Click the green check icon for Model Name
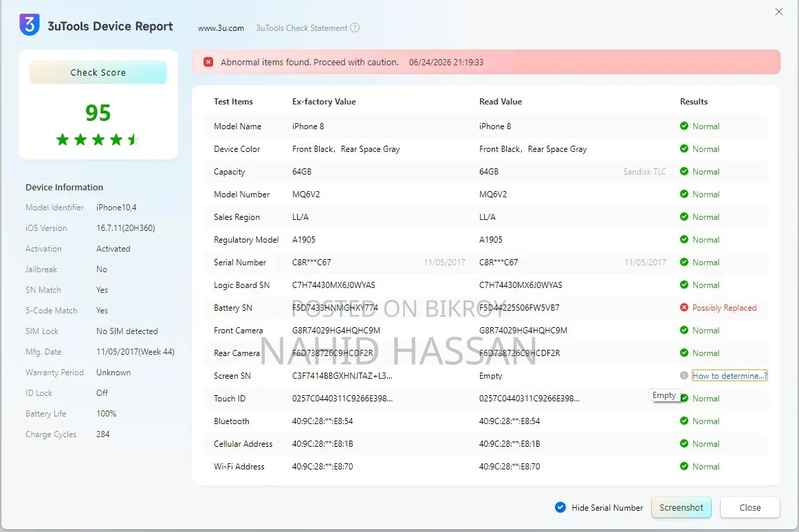Viewport: 799px width, 532px height. tap(684, 126)
